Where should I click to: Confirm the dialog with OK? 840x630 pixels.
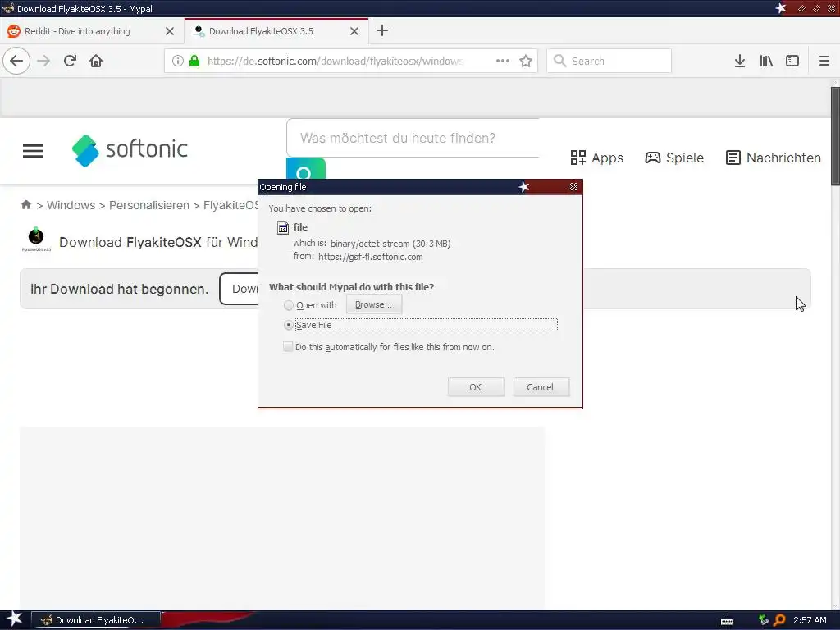[476, 387]
